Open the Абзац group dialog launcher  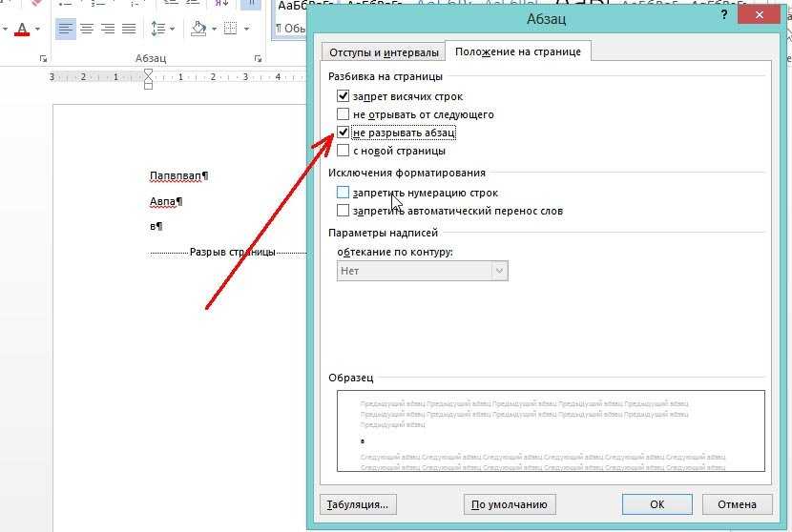pos(258,59)
